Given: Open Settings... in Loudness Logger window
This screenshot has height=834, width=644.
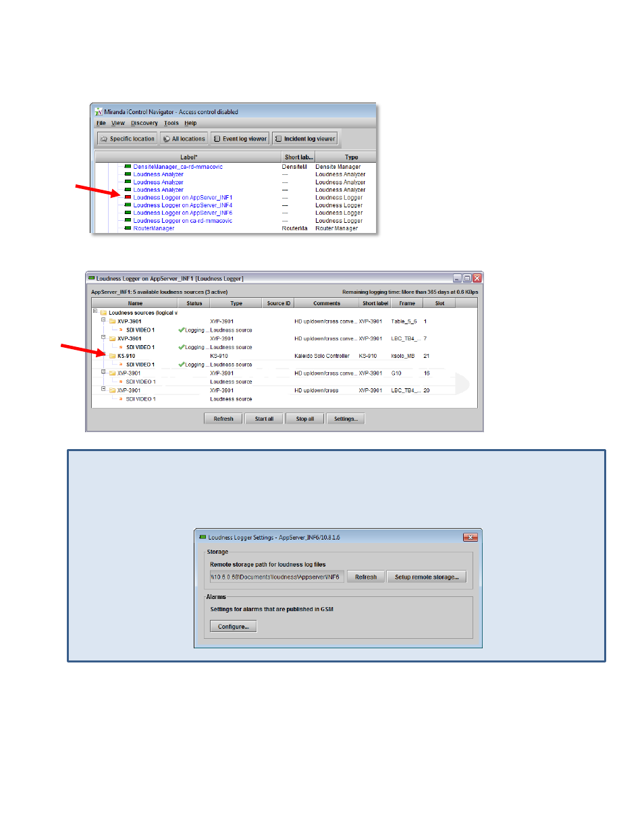Looking at the screenshot, I should [346, 419].
